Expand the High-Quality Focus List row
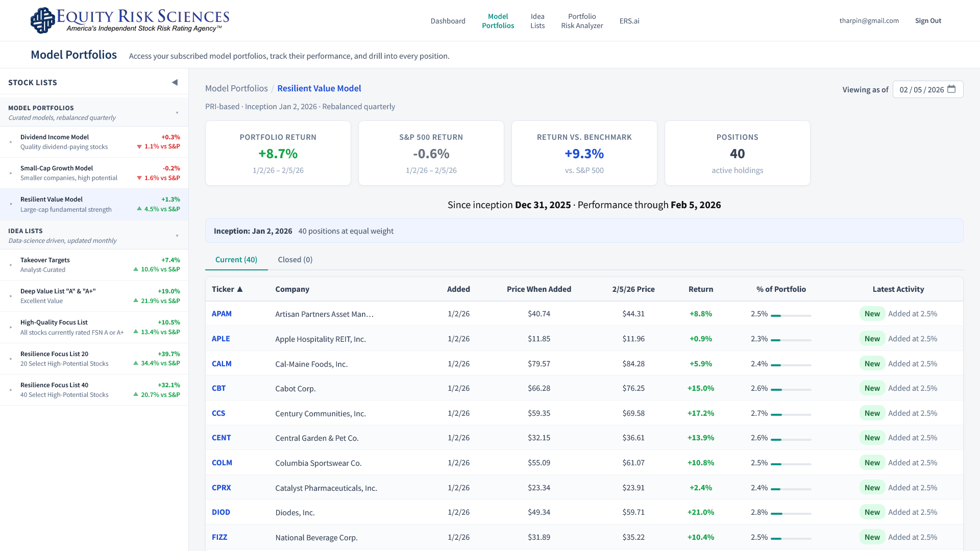 point(11,327)
